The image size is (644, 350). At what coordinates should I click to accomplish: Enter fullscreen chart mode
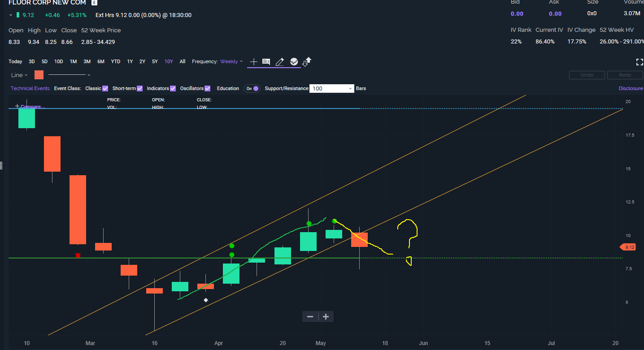[640, 62]
